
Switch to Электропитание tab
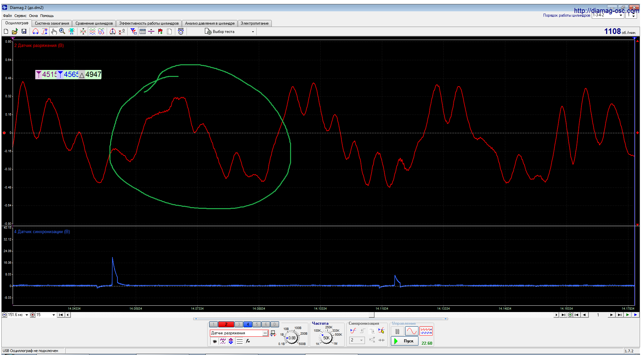pyautogui.click(x=254, y=23)
